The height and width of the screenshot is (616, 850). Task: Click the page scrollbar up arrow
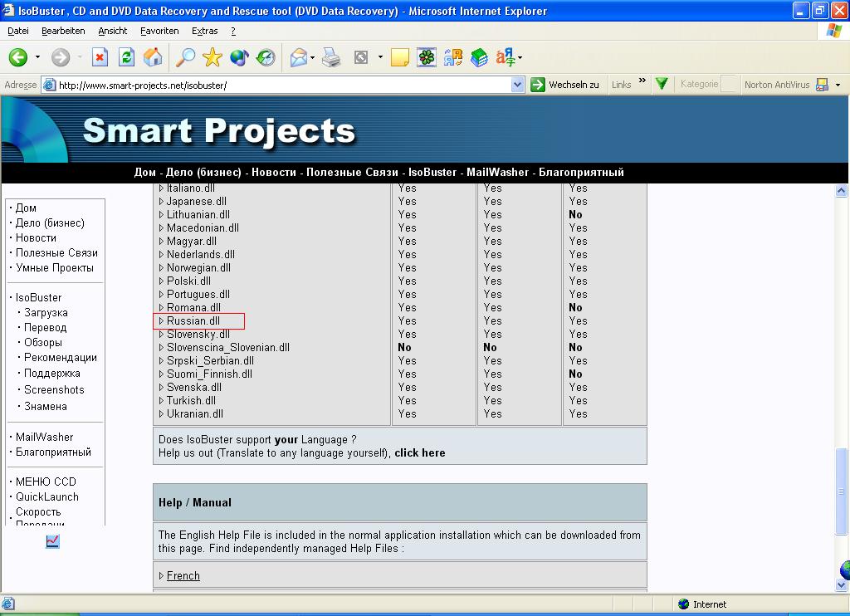click(x=842, y=190)
